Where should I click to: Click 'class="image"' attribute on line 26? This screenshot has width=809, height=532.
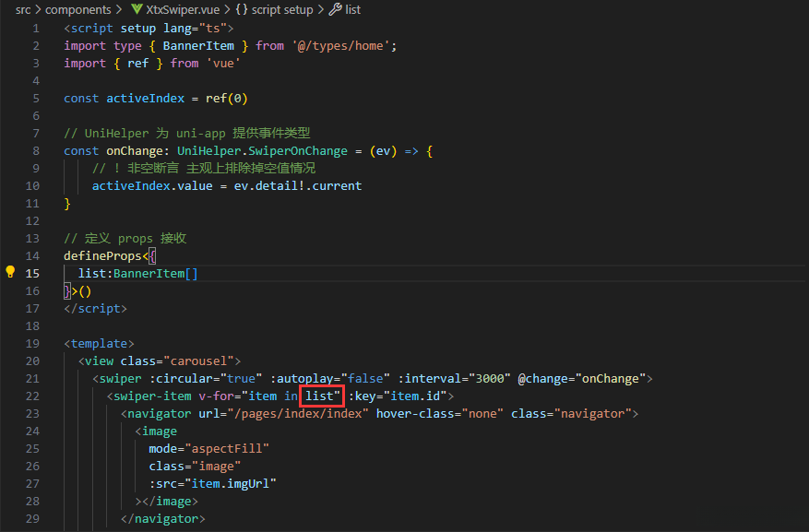click(x=195, y=467)
